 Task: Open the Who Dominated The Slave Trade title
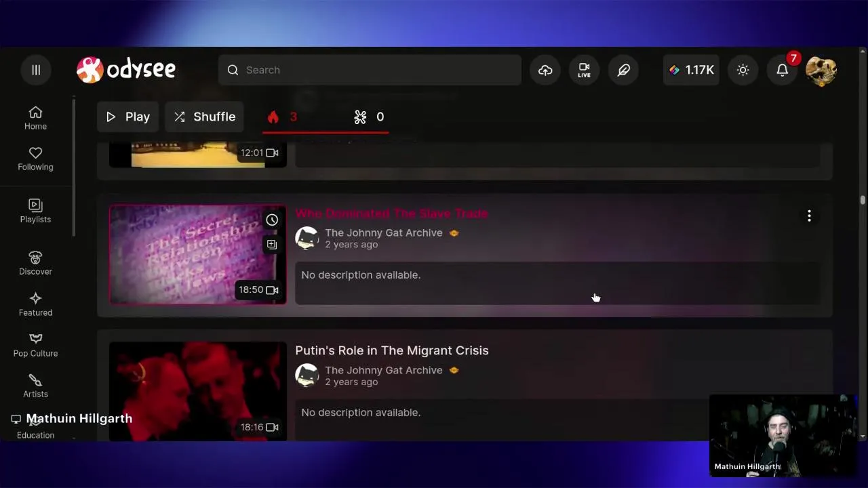(x=391, y=213)
